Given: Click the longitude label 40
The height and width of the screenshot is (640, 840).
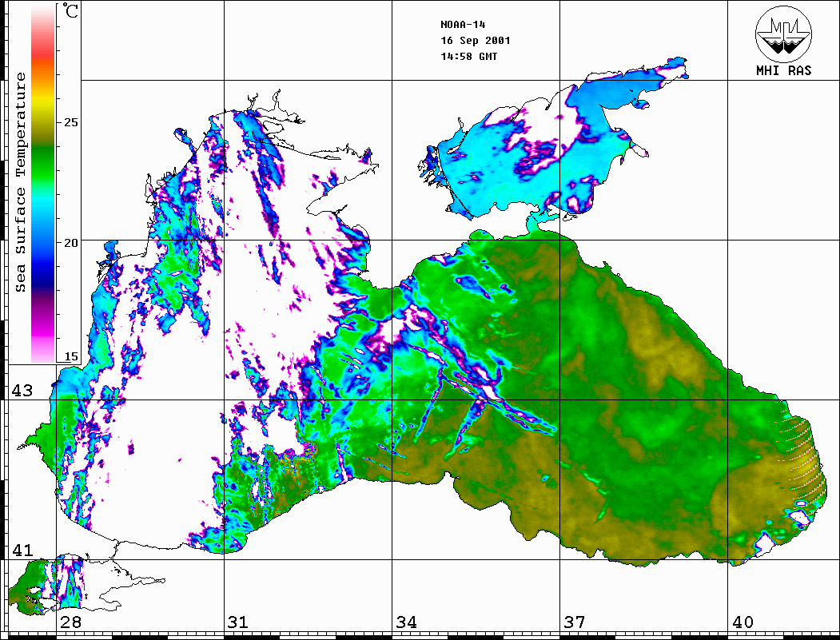Looking at the screenshot, I should 742,622.
